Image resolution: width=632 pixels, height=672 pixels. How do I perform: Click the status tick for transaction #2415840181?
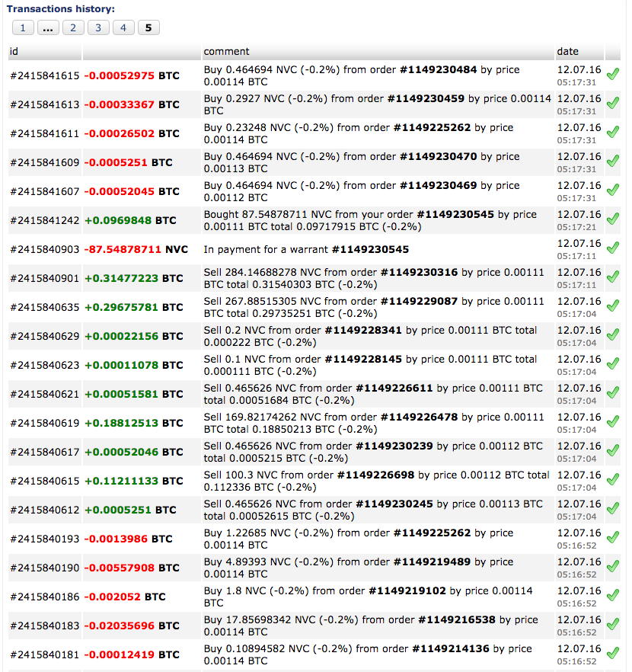[613, 653]
